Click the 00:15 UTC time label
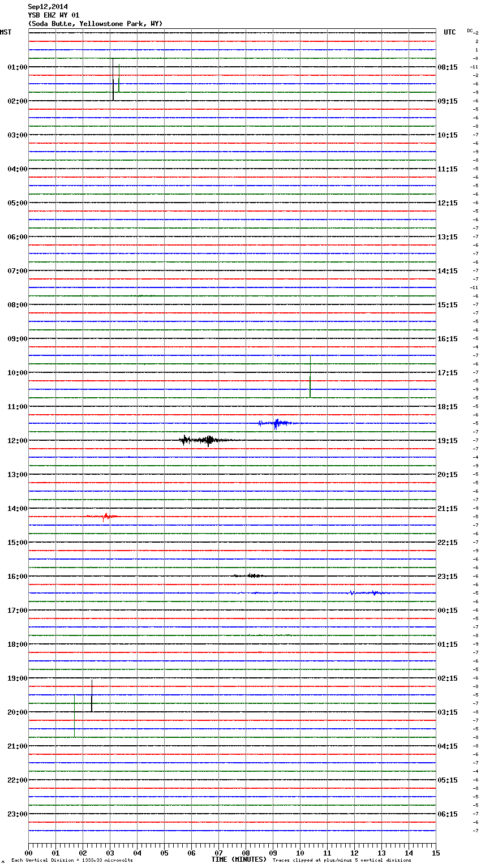Viewport: 481px width, 868px height. coord(448,611)
